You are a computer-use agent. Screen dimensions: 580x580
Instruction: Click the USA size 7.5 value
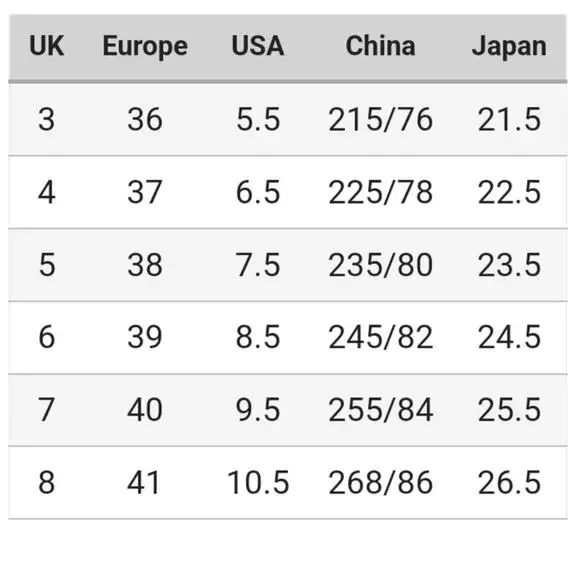(x=258, y=265)
